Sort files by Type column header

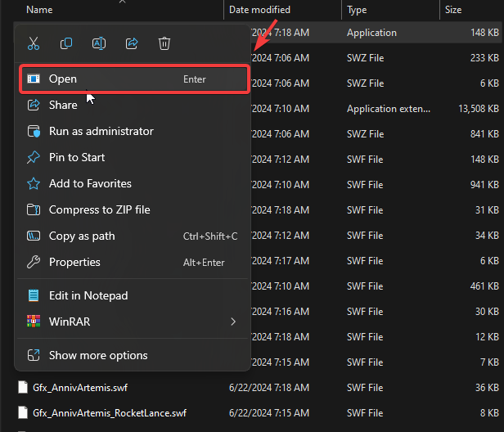[357, 10]
